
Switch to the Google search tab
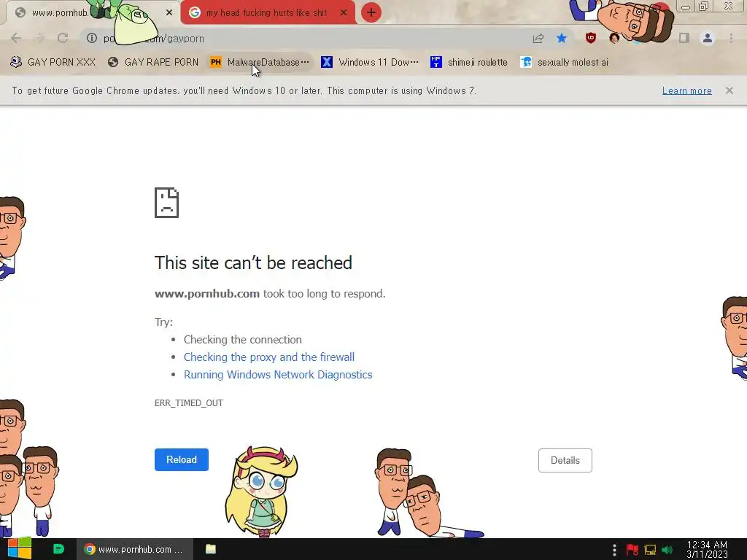click(x=267, y=13)
